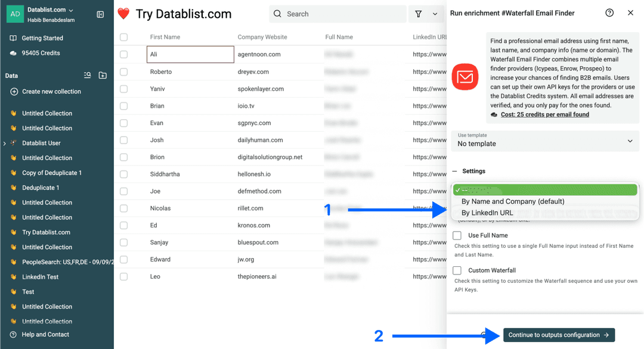Open the Use template dropdown
This screenshot has width=644, height=349.
click(544, 141)
